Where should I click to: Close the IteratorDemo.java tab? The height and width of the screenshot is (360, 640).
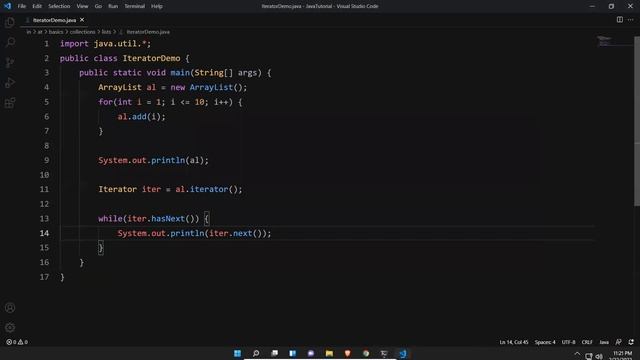point(82,20)
